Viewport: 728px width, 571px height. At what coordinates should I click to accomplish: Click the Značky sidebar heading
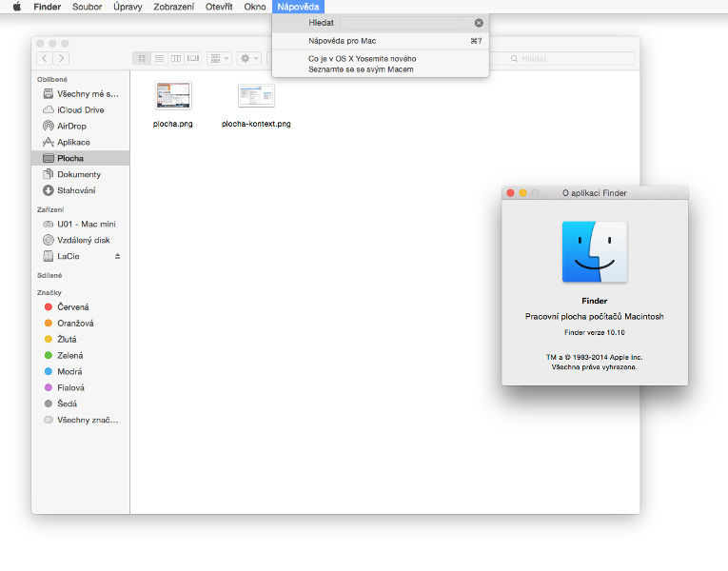49,292
